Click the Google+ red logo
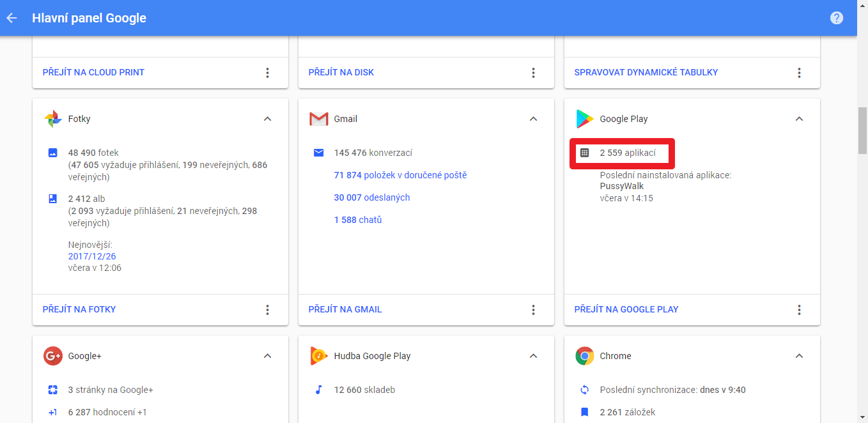868x423 pixels. (x=52, y=356)
